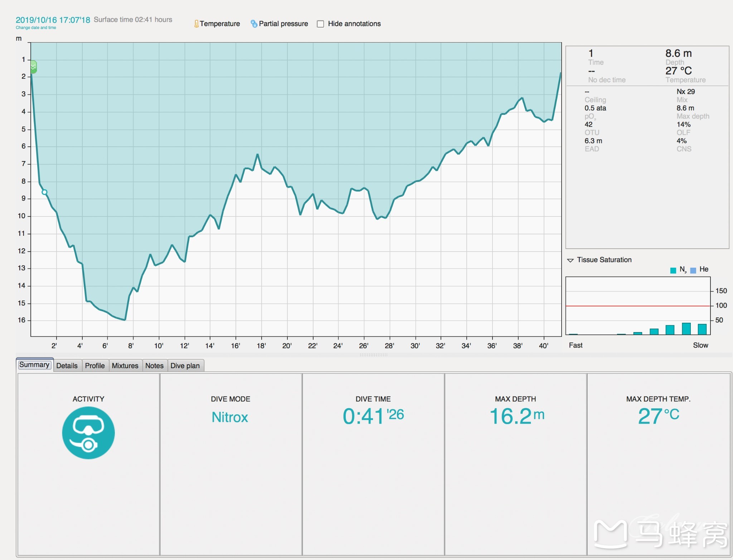Click the circle cursor marker on the profile
The width and height of the screenshot is (733, 560).
(x=44, y=192)
